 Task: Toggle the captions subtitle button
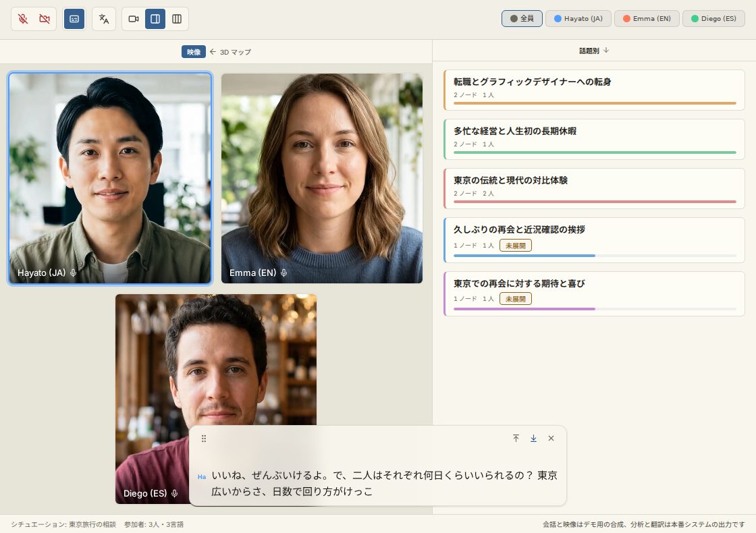[x=74, y=19]
